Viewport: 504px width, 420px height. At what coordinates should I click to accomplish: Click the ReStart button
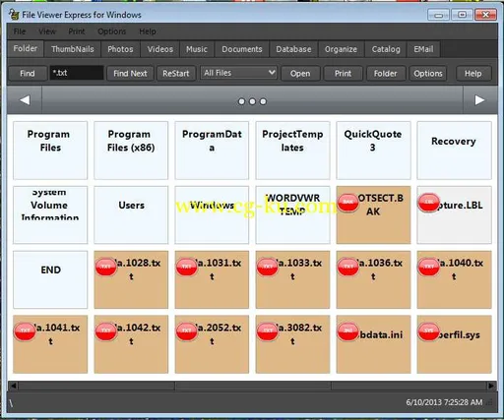176,73
